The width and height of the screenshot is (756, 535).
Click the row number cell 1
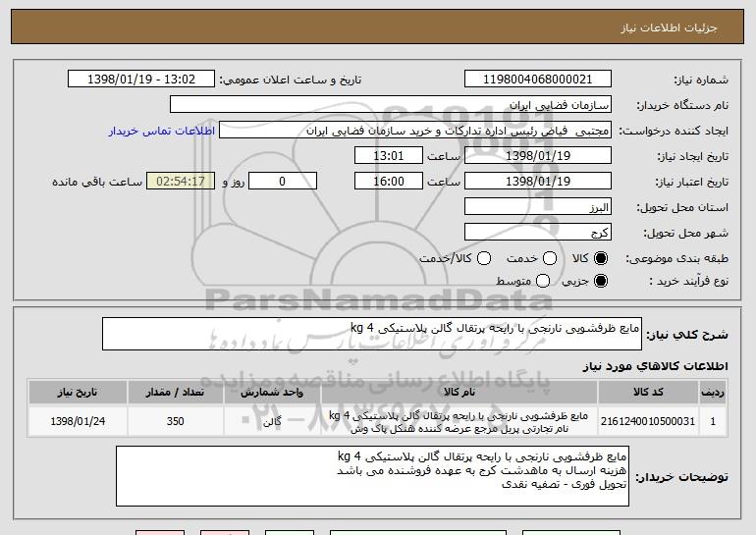click(713, 421)
